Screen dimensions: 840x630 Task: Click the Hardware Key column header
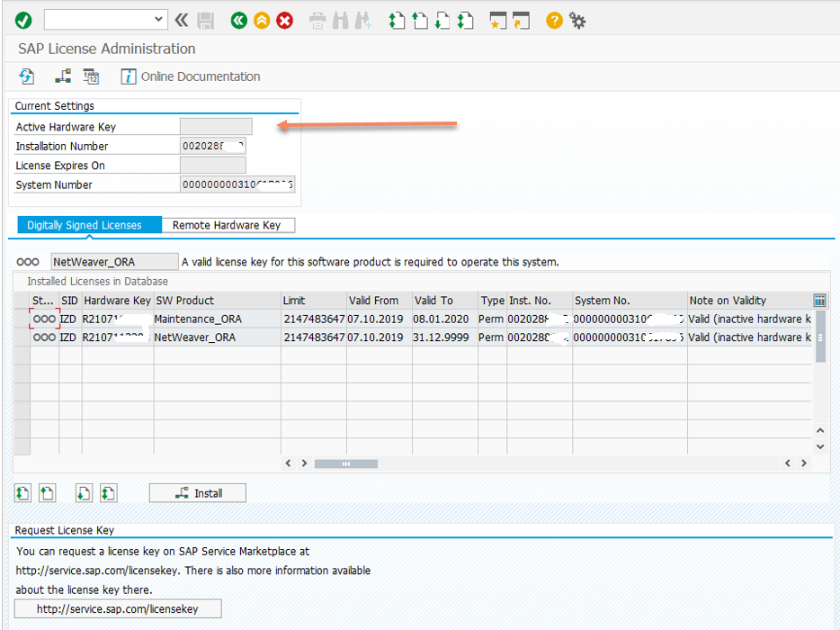tap(117, 301)
